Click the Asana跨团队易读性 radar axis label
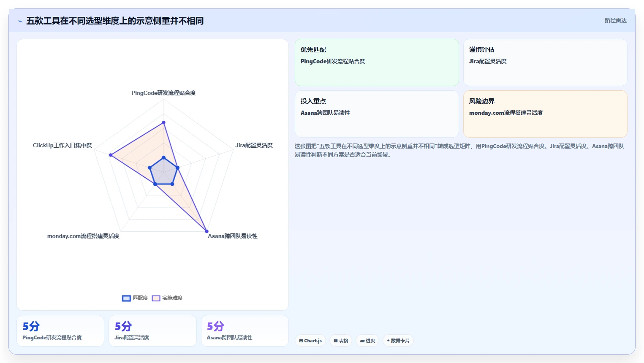The width and height of the screenshot is (644, 363). click(233, 236)
